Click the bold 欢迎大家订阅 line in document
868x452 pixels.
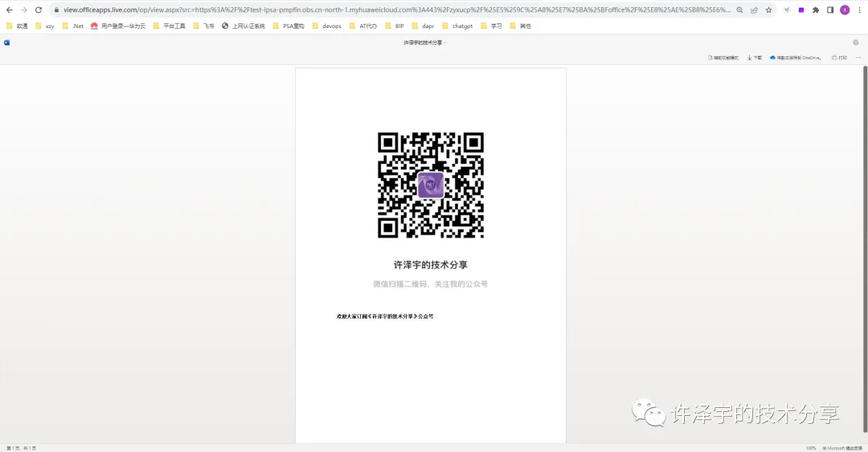pos(385,316)
